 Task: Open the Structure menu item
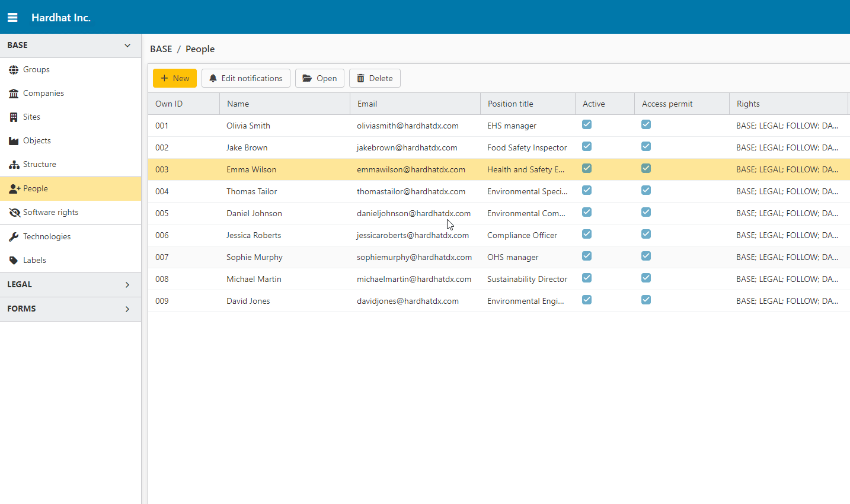(71, 165)
